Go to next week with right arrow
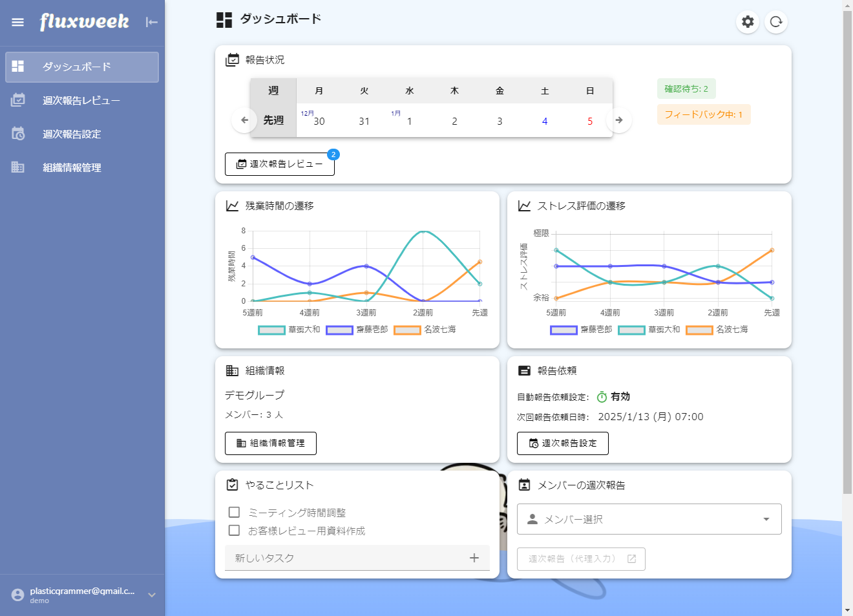The image size is (853, 616). point(619,120)
